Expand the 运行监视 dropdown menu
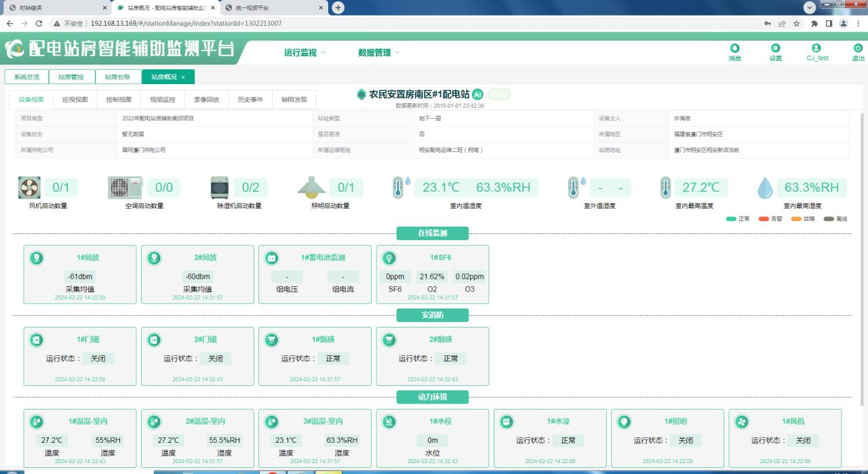 coord(304,52)
